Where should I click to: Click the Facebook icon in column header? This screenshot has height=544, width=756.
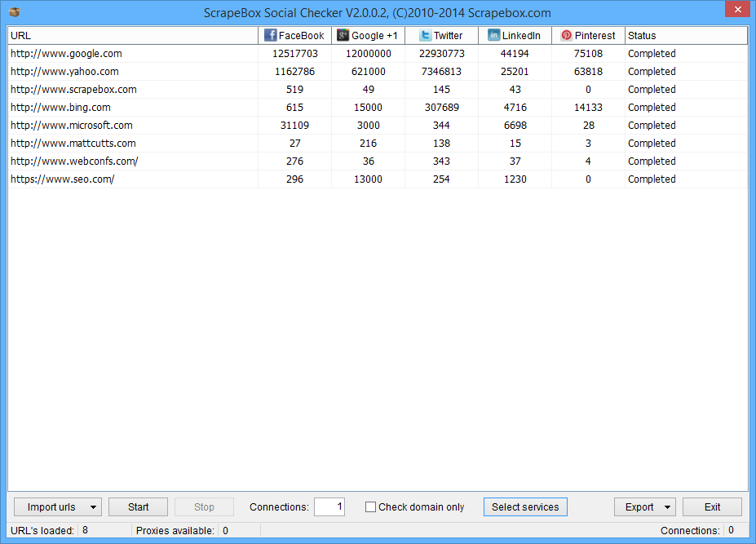click(270, 36)
